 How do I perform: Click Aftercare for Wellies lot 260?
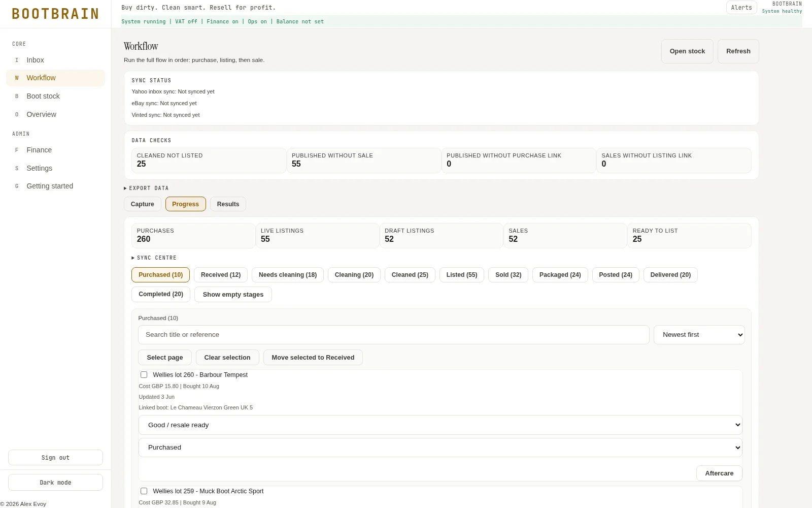tap(719, 473)
